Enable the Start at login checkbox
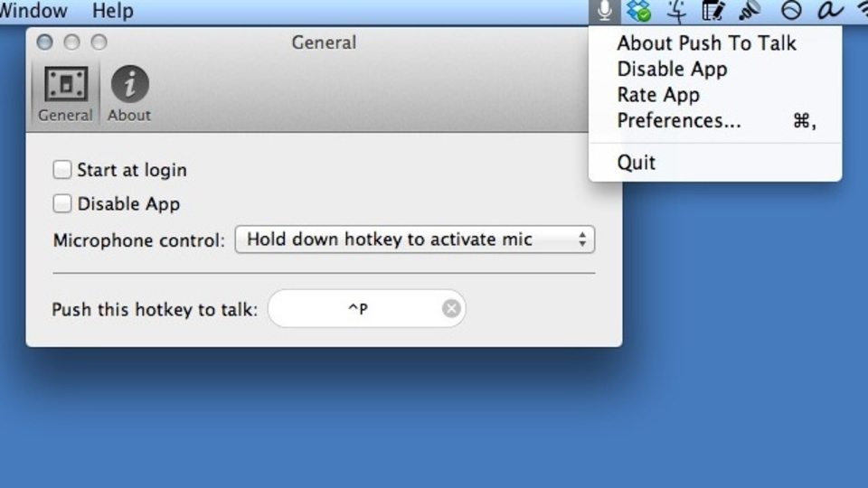The image size is (868, 488). (62, 169)
